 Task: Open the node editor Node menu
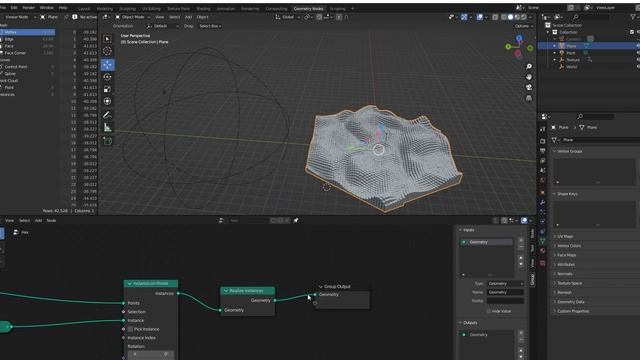coord(51,220)
